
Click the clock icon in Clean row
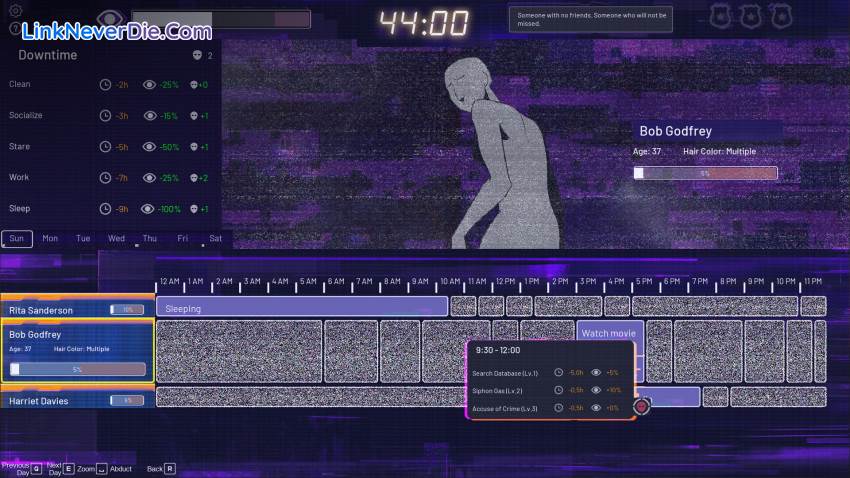[105, 85]
